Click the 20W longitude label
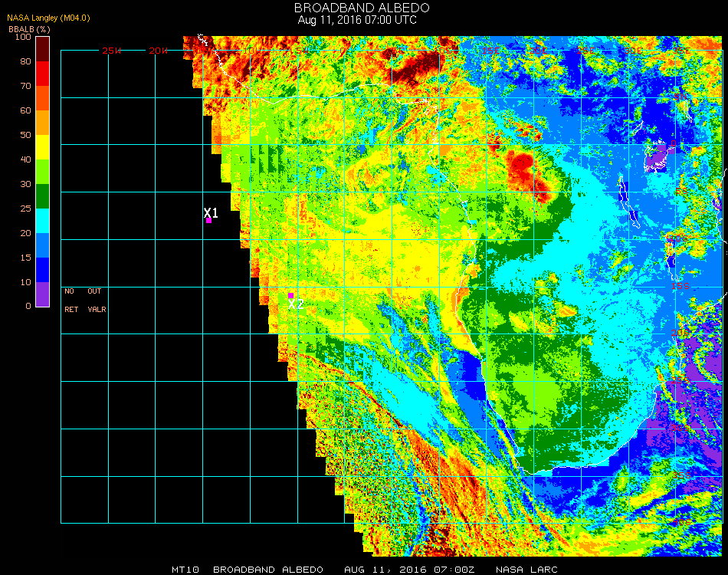This screenshot has height=575, width=728. click(x=159, y=51)
